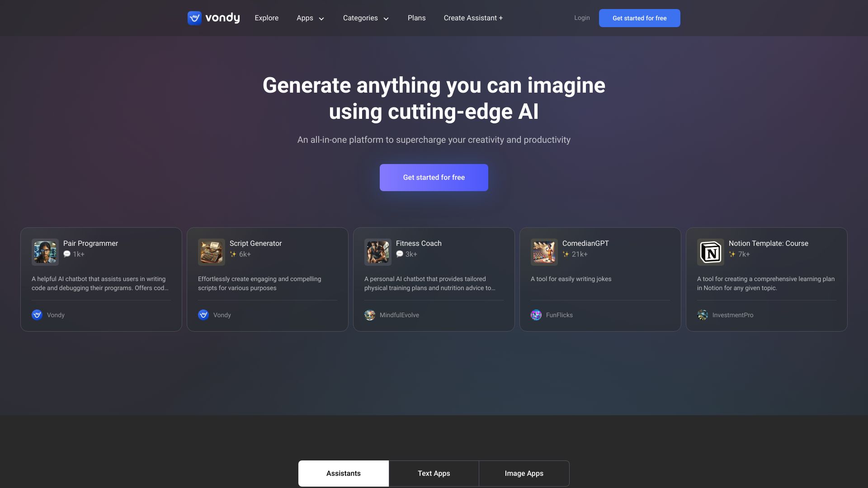Toggle the Explore navigation item
The width and height of the screenshot is (868, 488).
point(266,18)
